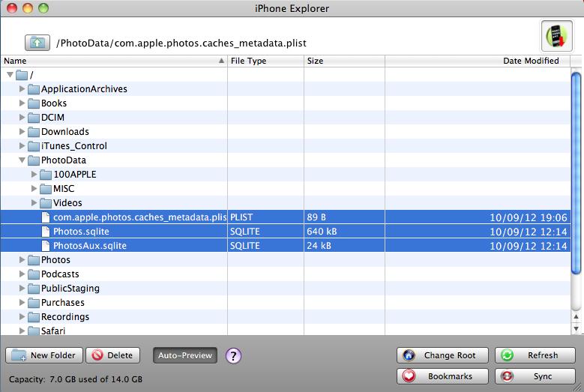Collapse the PhotoData folder
Viewport: 584px width, 392px height.
point(22,160)
